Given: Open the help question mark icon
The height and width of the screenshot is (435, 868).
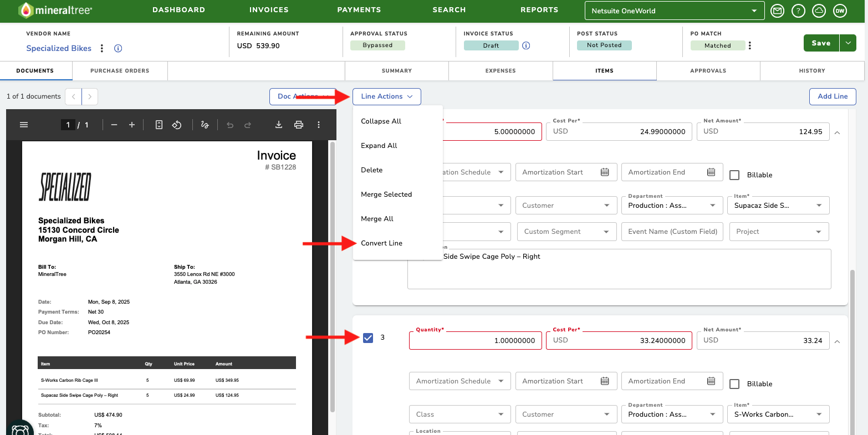Looking at the screenshot, I should coord(798,11).
